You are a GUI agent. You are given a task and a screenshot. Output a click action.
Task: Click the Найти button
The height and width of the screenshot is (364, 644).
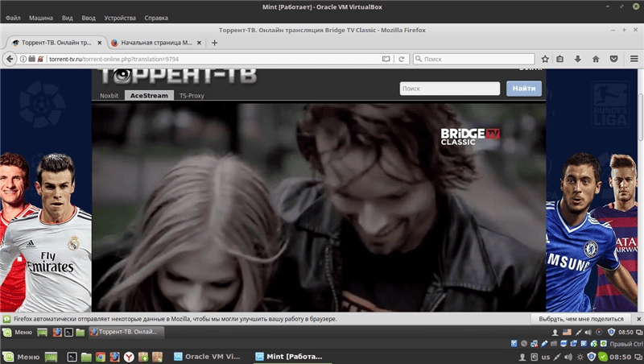[524, 89]
